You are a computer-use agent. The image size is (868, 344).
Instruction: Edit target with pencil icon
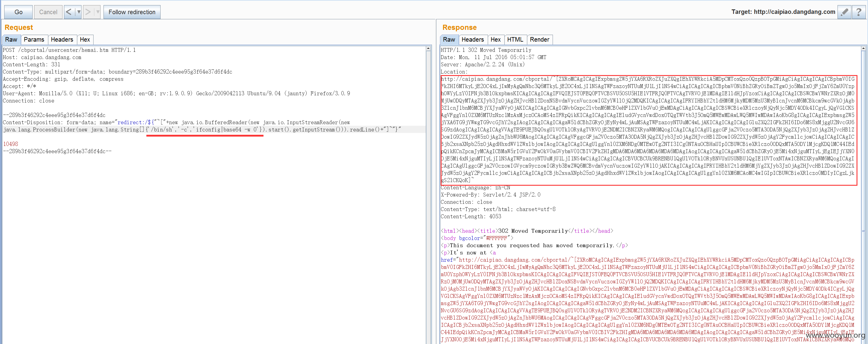pyautogui.click(x=844, y=12)
